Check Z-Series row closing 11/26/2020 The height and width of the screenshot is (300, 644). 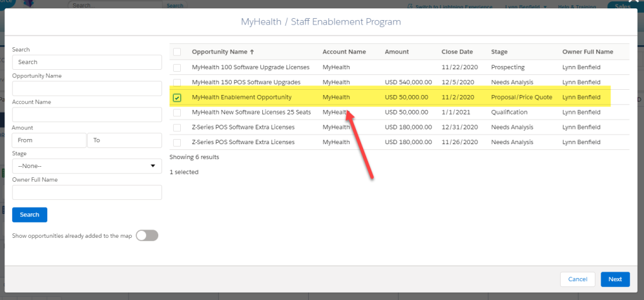[x=177, y=143]
